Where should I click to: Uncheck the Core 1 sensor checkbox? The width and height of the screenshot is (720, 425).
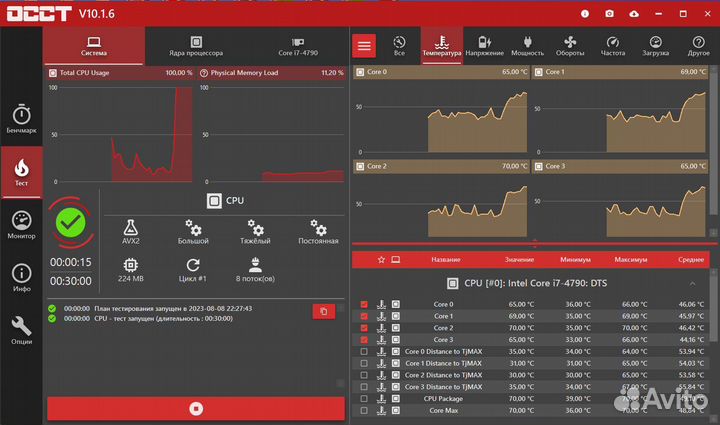(x=364, y=316)
